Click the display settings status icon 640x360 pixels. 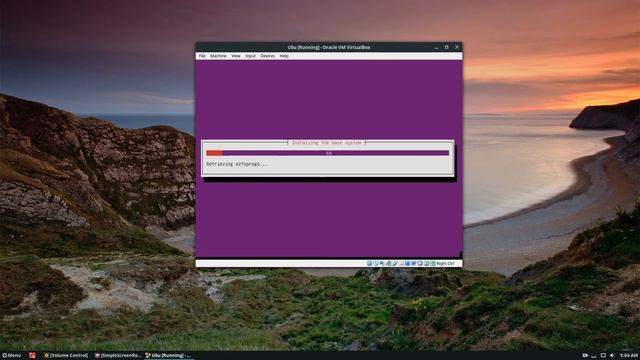[407, 264]
